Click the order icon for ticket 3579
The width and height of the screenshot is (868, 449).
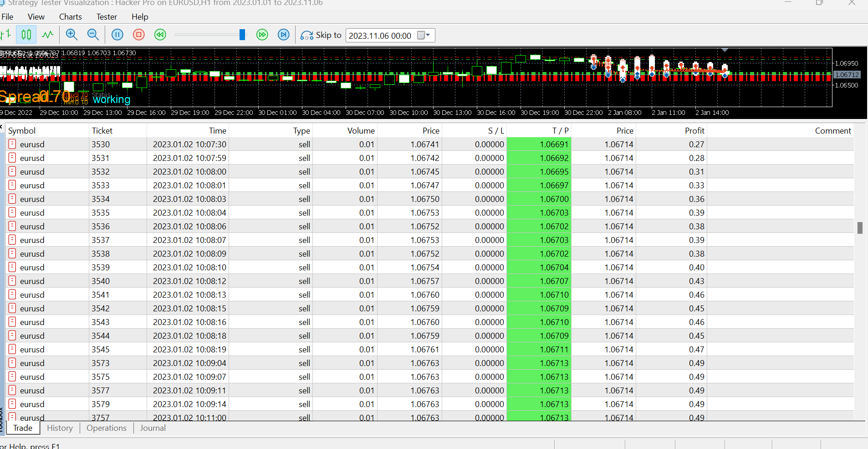[x=12, y=404]
